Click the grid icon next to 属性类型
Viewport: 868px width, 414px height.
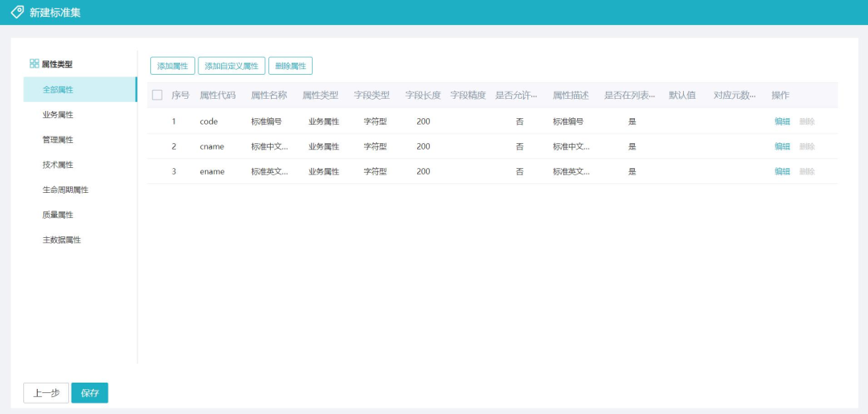(x=34, y=64)
